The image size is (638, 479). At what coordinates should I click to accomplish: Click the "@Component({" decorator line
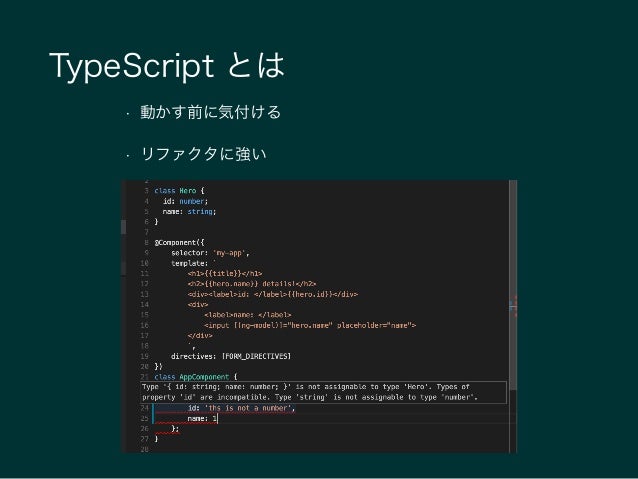[179, 243]
